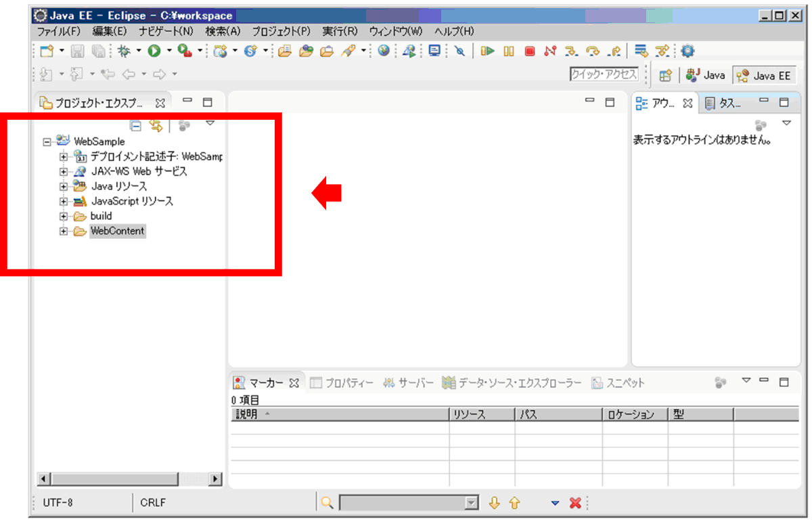
Task: Sort by the 説明 column header
Action: 340,414
